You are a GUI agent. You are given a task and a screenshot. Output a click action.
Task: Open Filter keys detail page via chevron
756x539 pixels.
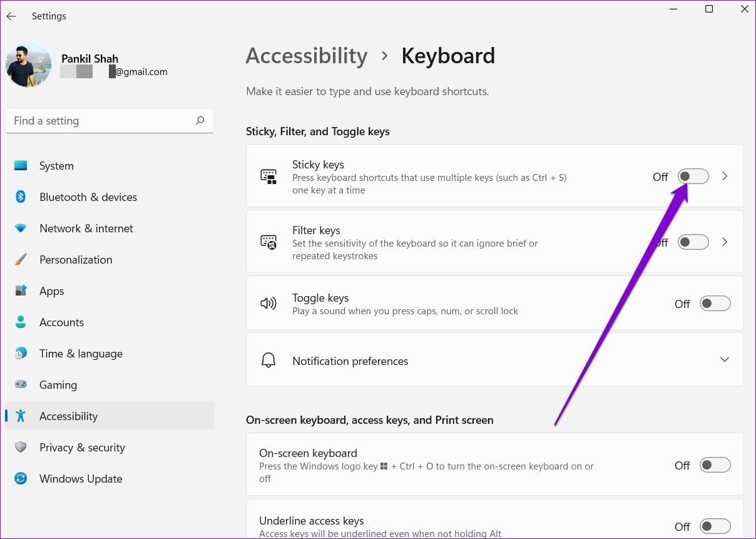724,242
